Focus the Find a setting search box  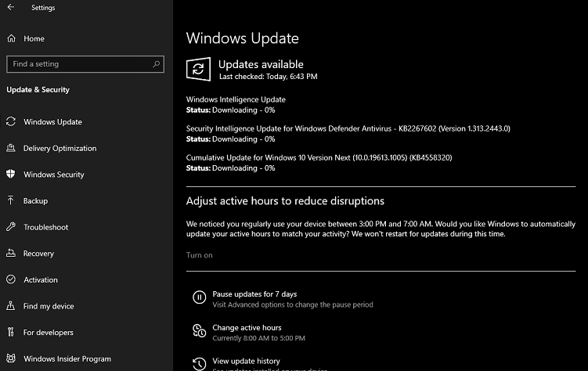coord(85,64)
